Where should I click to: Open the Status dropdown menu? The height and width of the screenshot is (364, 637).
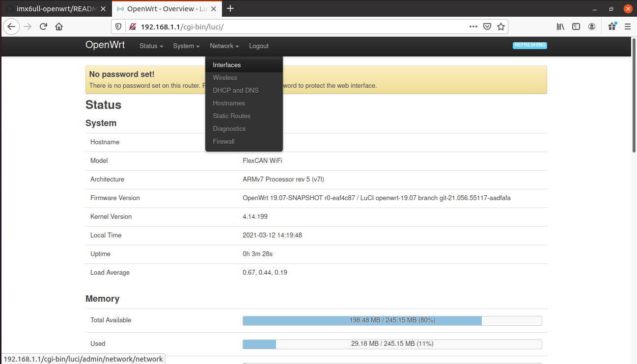point(151,46)
